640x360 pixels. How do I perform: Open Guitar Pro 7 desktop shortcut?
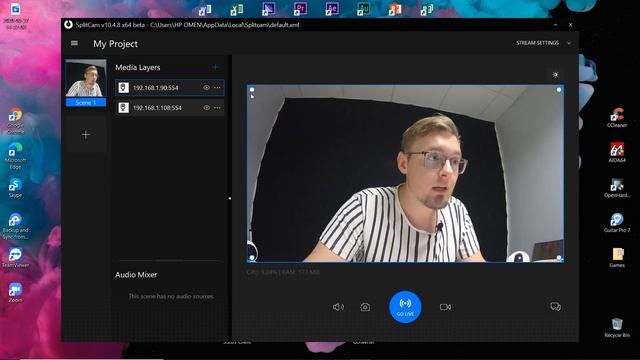point(617,222)
